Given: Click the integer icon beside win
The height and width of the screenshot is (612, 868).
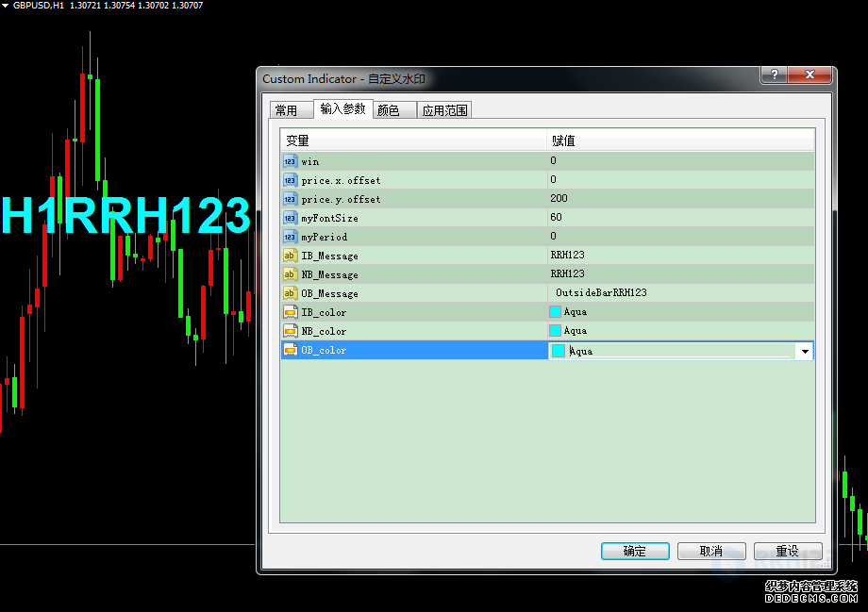Looking at the screenshot, I should (290, 161).
